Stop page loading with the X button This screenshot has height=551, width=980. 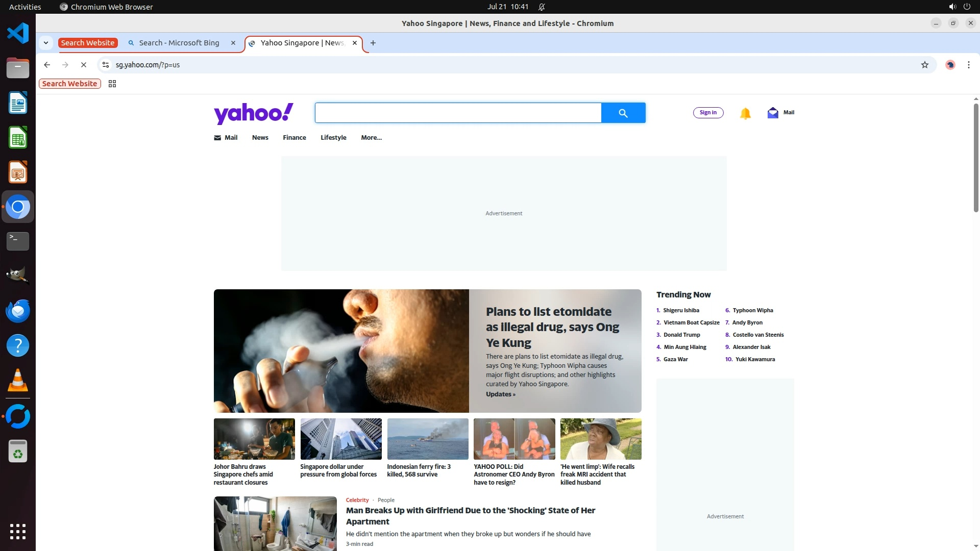84,65
